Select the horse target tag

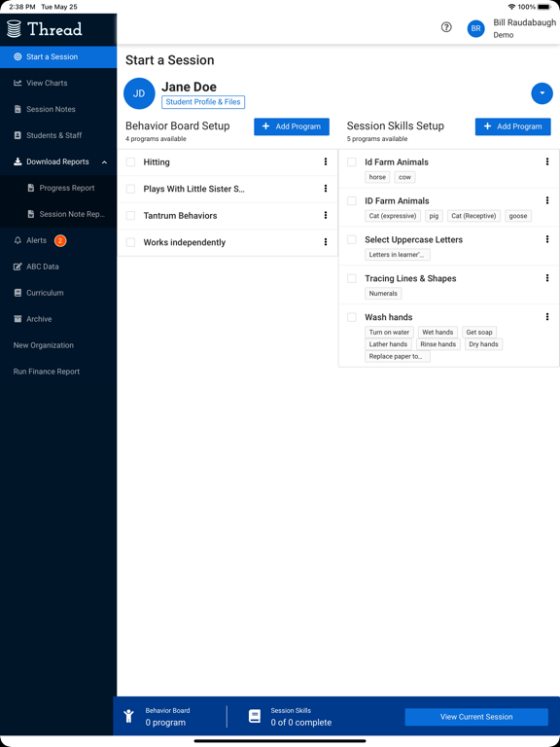(377, 177)
